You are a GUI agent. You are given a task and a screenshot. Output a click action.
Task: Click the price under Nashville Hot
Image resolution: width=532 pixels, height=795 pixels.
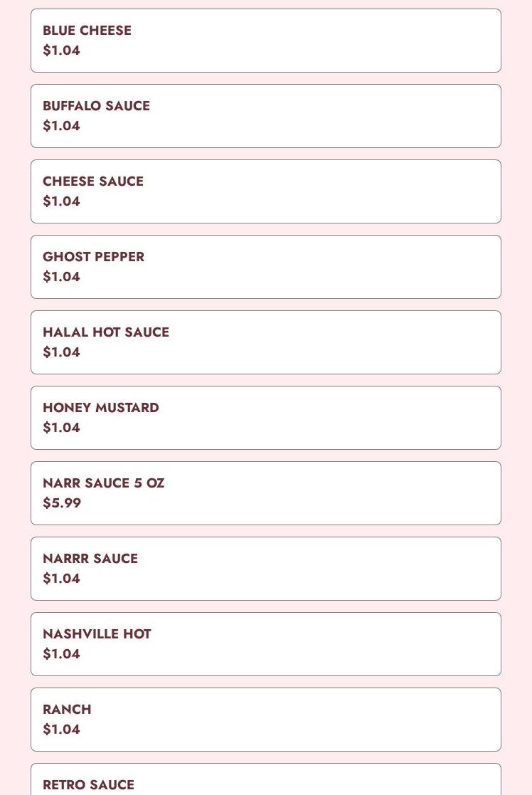coord(61,654)
